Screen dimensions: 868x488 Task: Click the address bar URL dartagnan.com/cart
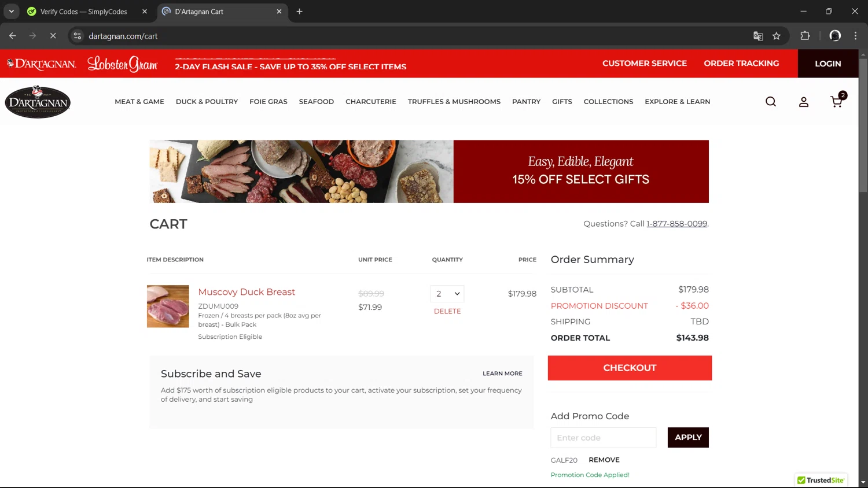pos(123,36)
